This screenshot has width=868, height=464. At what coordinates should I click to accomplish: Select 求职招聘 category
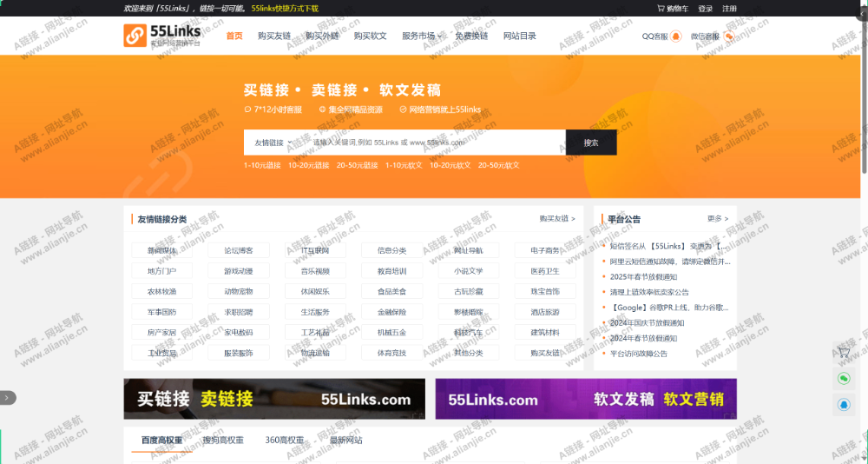(239, 312)
